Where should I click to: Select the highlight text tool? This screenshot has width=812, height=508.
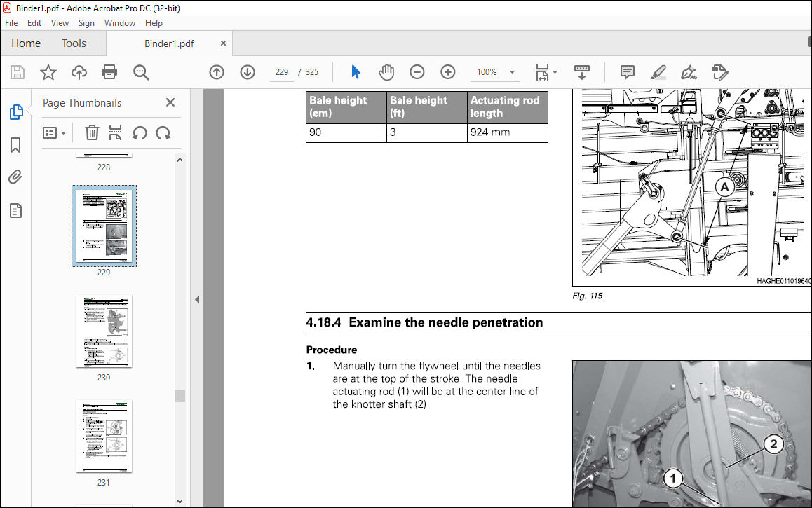(x=658, y=72)
